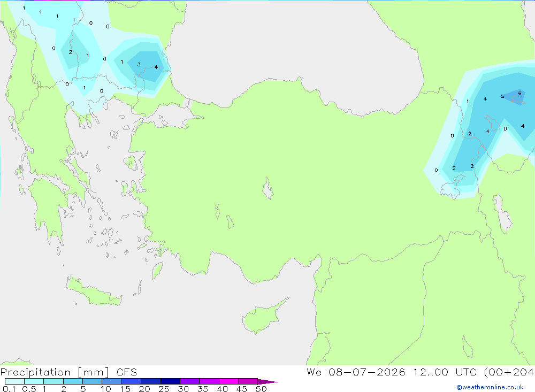This screenshot has height=392, width=535.
Task: Click the '3' precipitation value on the map
Action: [x=139, y=64]
